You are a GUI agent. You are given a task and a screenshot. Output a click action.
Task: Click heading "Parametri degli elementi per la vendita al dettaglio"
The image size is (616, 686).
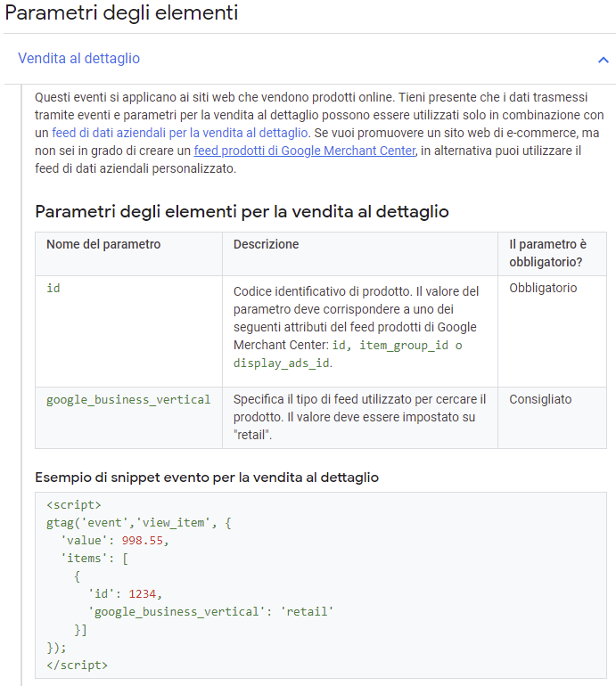[x=242, y=211]
